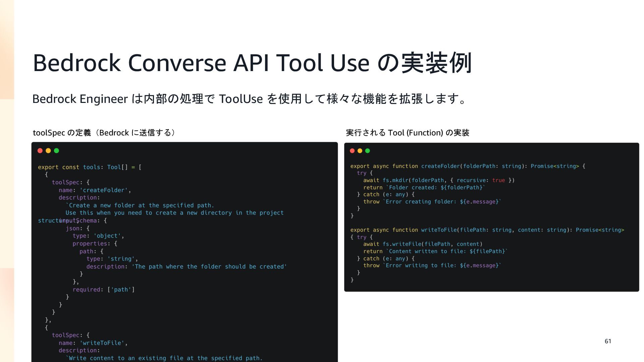The height and width of the screenshot is (362, 644).
Task: Click slide page number 61
Action: click(x=608, y=341)
